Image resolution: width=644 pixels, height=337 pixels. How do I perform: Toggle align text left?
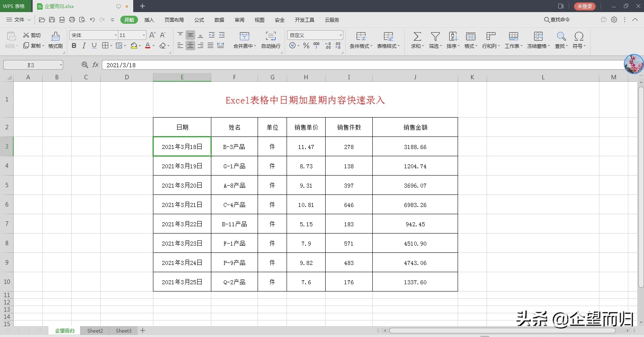point(180,45)
